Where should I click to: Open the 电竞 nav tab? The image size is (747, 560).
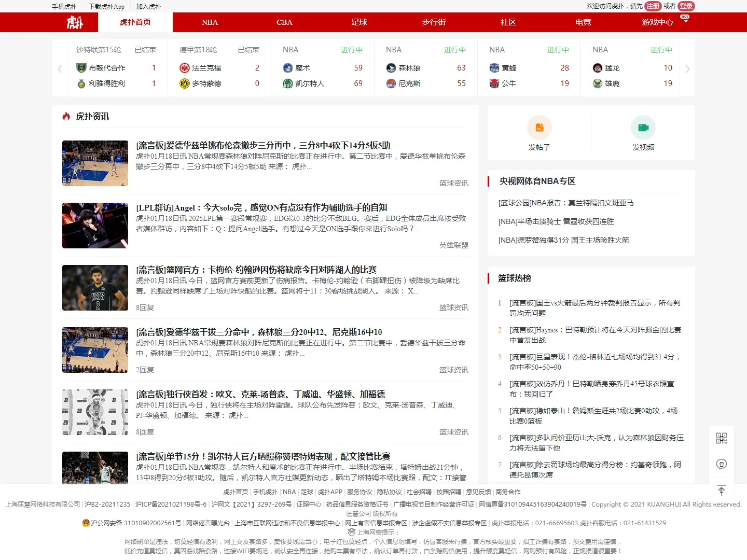[x=583, y=22]
